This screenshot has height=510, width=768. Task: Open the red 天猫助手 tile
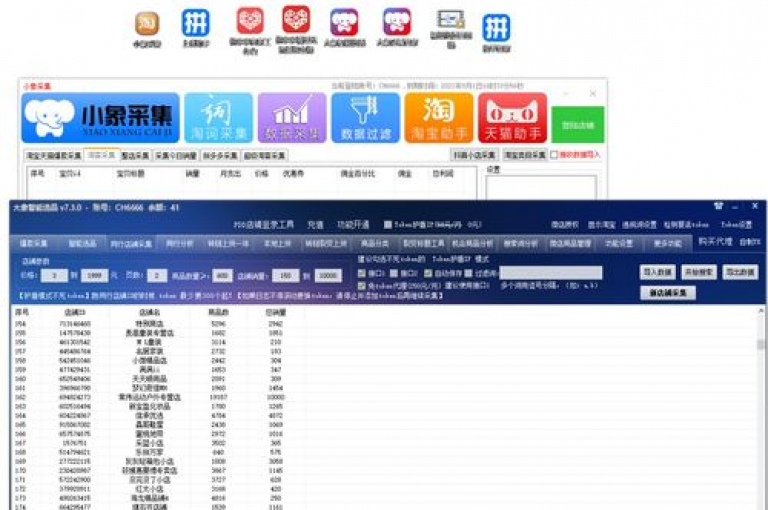click(x=512, y=118)
